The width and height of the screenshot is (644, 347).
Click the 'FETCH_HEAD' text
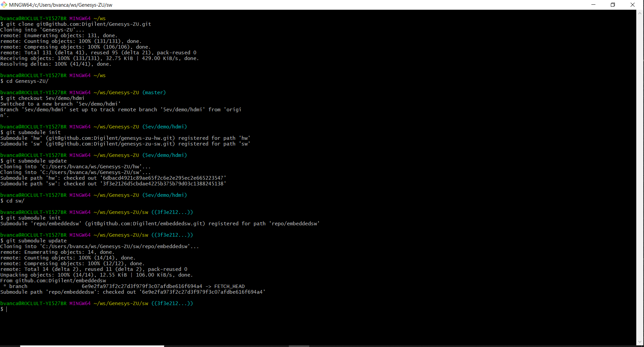(230, 286)
